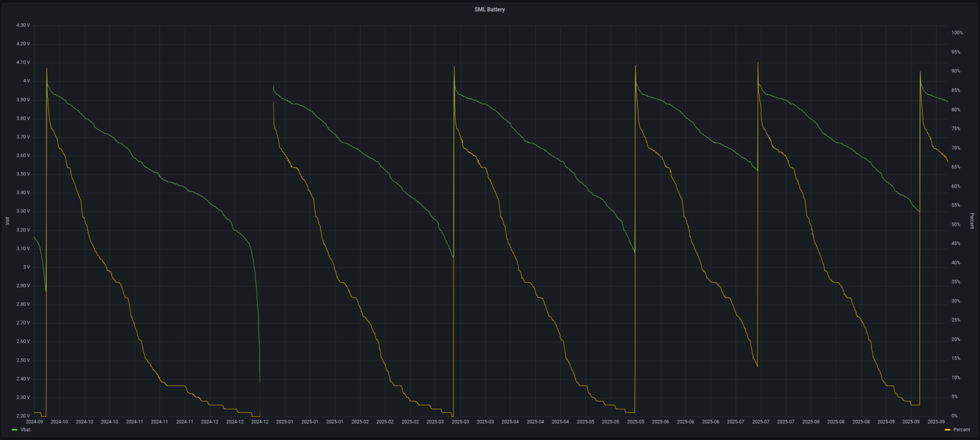Click the Volt left axis title

pos(7,220)
